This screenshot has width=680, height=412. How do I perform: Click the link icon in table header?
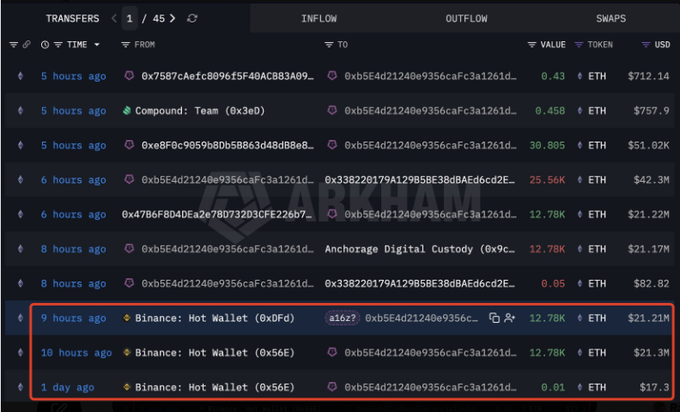click(26, 45)
